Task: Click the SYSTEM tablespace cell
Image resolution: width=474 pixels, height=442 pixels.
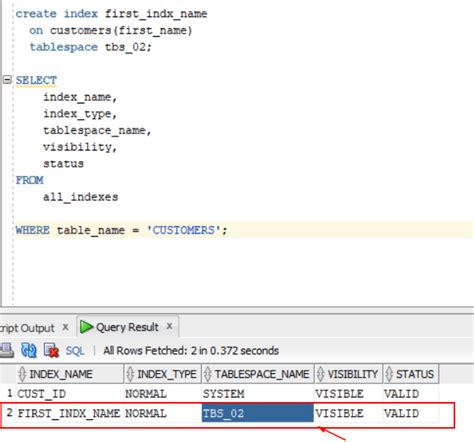Action: tap(258, 394)
